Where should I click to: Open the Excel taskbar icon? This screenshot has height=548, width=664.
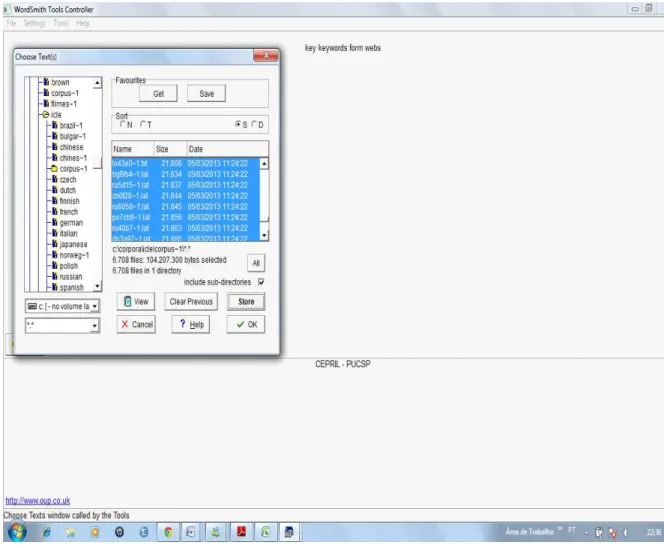click(266, 532)
